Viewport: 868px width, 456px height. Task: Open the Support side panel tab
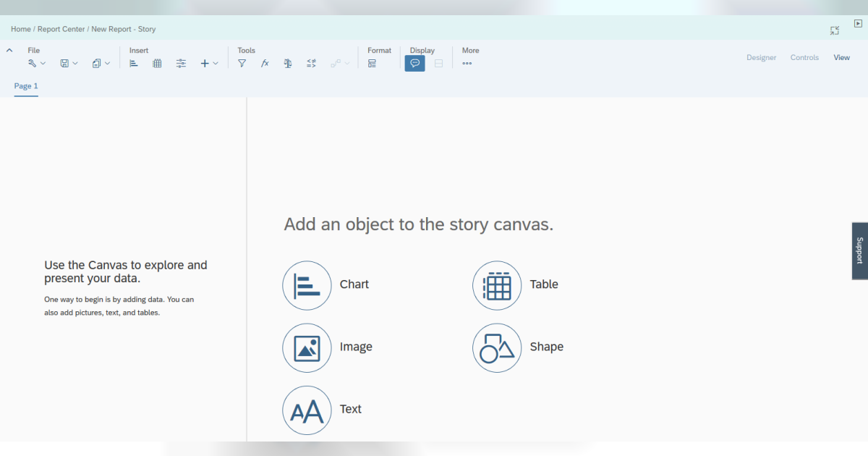[x=858, y=251]
